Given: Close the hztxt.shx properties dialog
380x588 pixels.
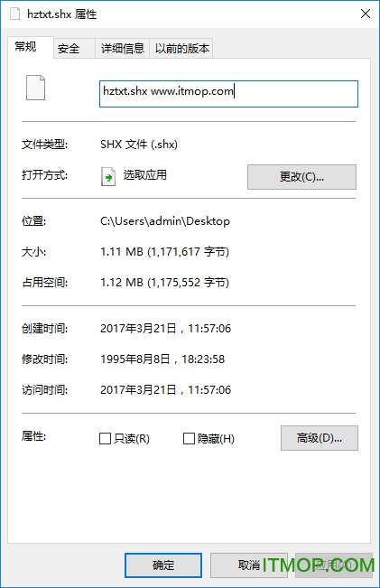Looking at the screenshot, I should click(366, 14).
